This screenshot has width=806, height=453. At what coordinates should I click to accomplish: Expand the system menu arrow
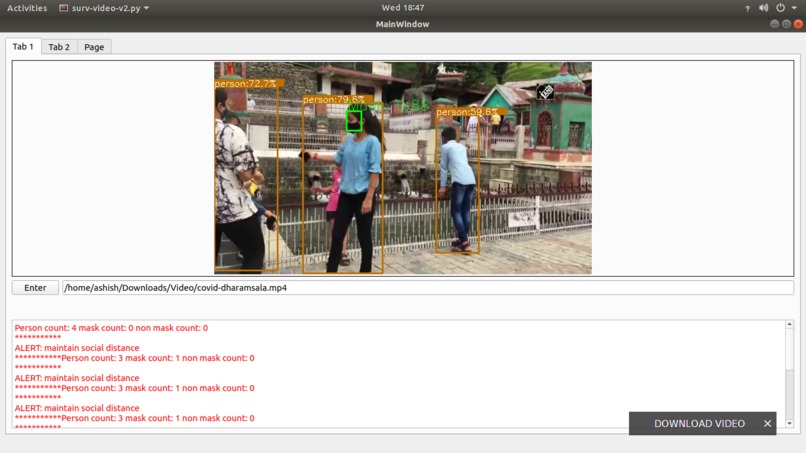(x=794, y=8)
